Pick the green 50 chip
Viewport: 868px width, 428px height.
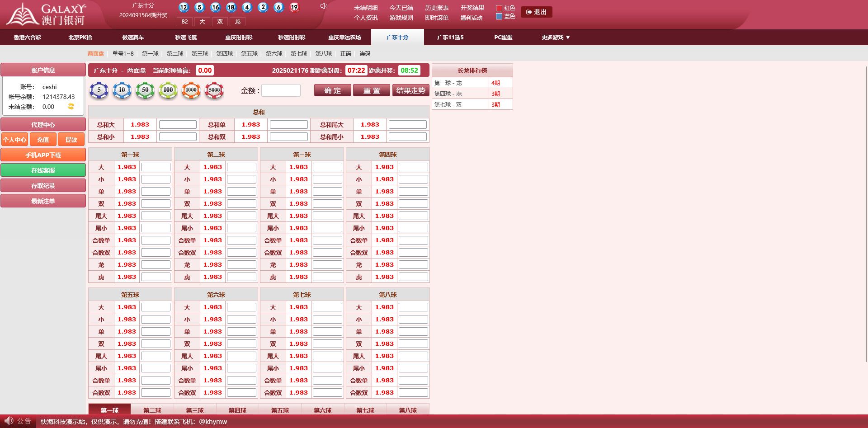145,90
